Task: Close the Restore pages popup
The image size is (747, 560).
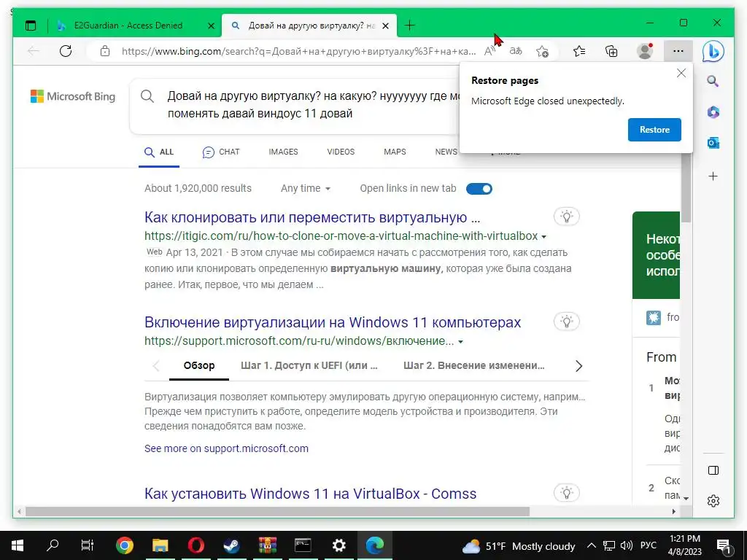Action: [681, 73]
